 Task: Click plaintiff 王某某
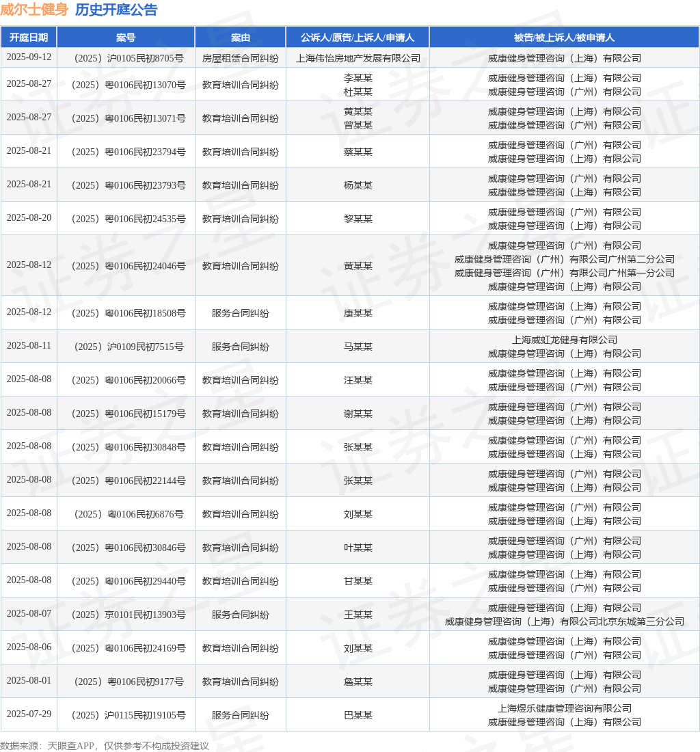358,615
